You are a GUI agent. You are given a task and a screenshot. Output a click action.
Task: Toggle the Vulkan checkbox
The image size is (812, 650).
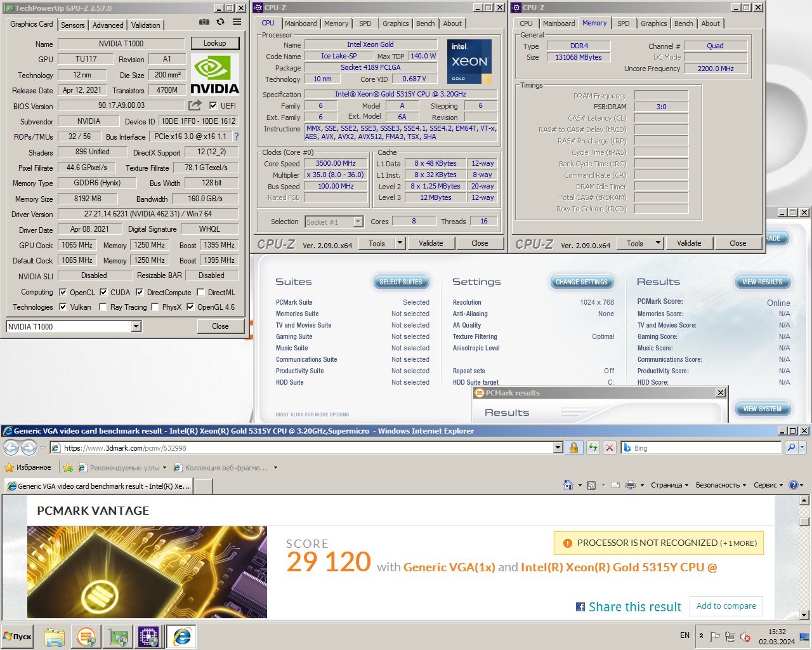pos(63,307)
